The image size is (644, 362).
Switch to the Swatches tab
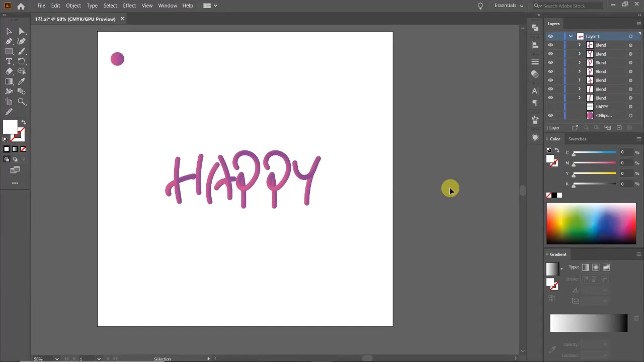[x=577, y=139]
